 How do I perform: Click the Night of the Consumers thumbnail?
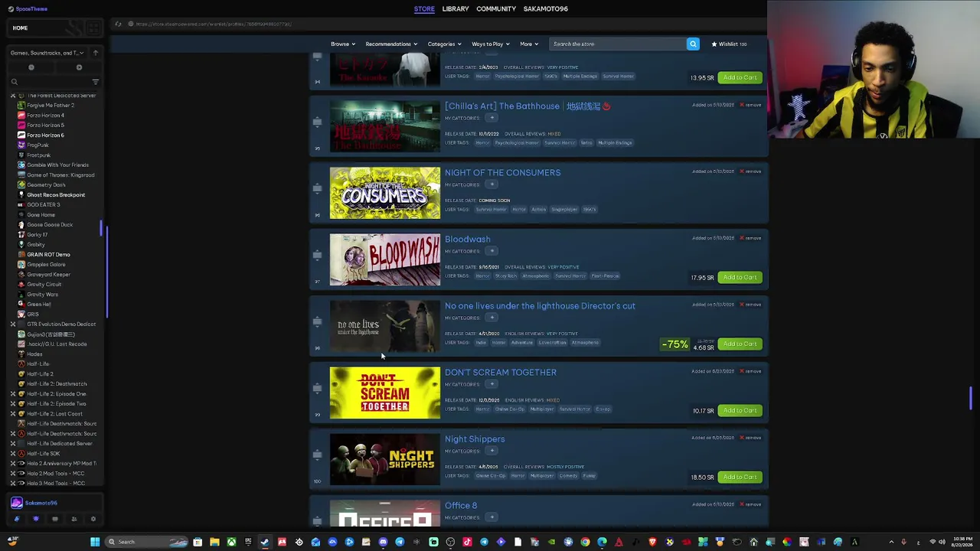point(385,193)
